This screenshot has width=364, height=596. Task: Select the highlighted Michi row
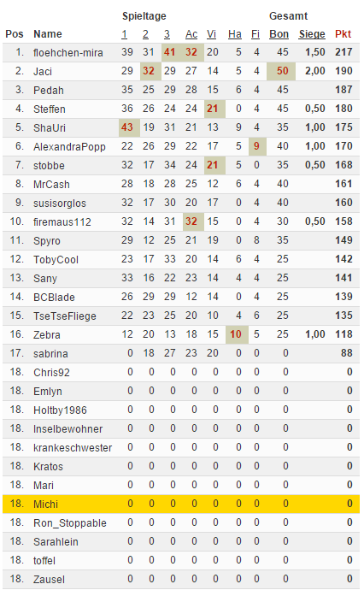click(x=181, y=504)
